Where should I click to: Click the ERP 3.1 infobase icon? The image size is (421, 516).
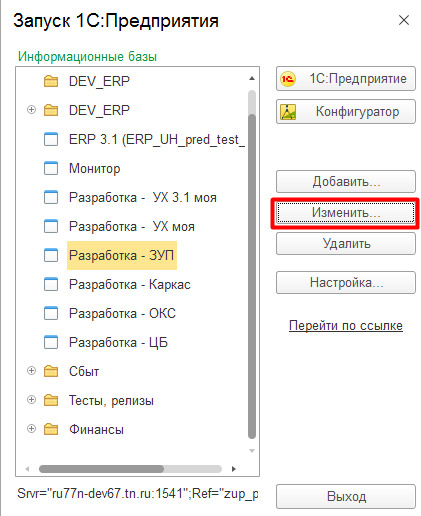pos(51,139)
